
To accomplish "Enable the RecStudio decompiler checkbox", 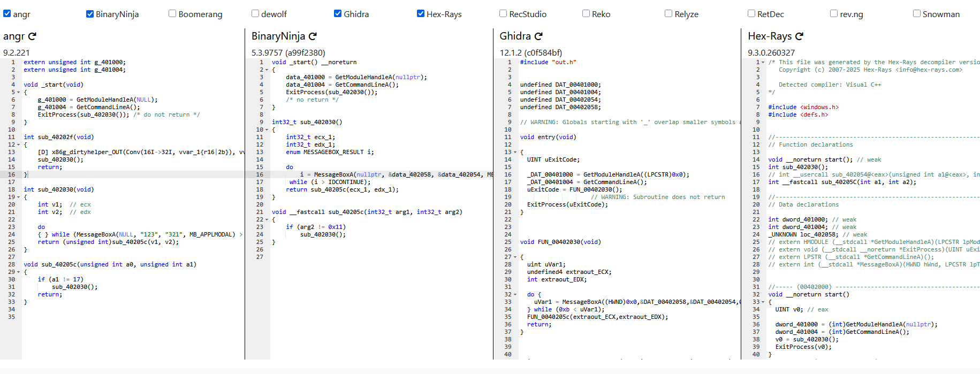I will [503, 13].
